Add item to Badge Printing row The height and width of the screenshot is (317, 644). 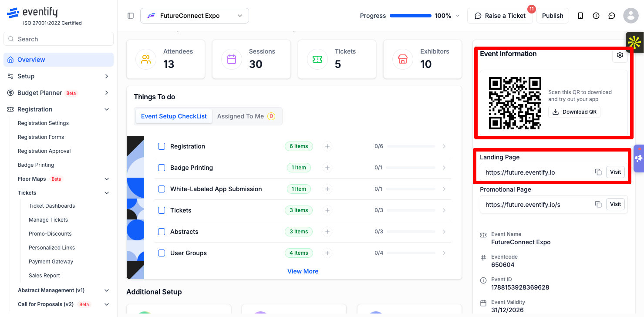point(327,168)
